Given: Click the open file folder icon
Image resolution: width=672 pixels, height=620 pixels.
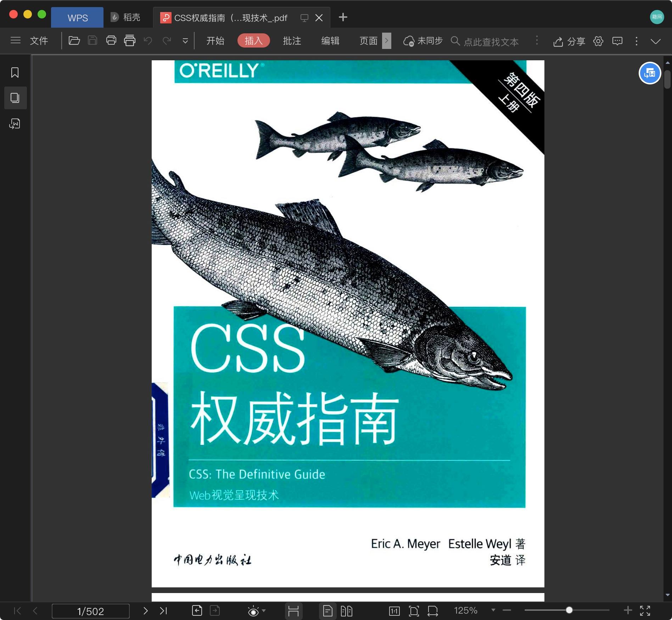Looking at the screenshot, I should [x=74, y=40].
